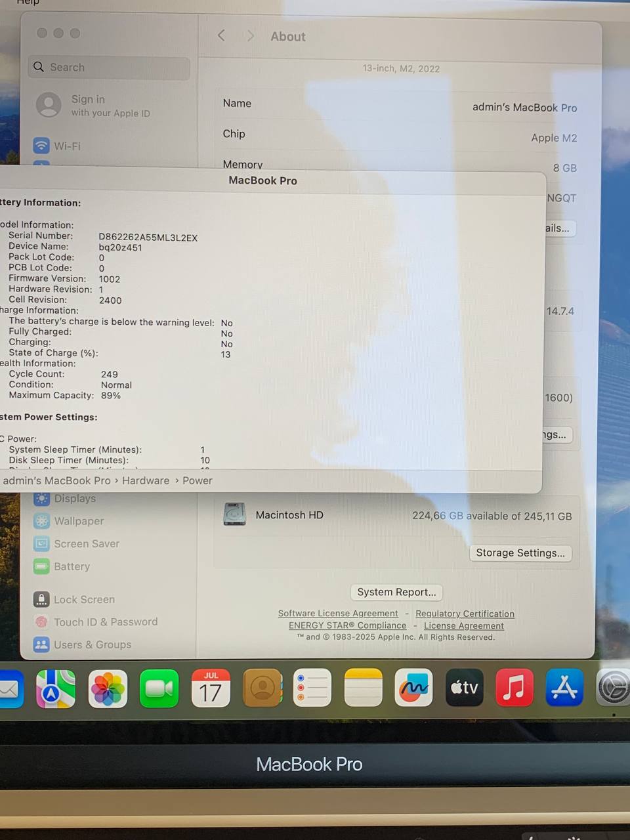Screen dimensions: 630x840
Task: Click the State of Charge value 13
Action: coord(226,354)
